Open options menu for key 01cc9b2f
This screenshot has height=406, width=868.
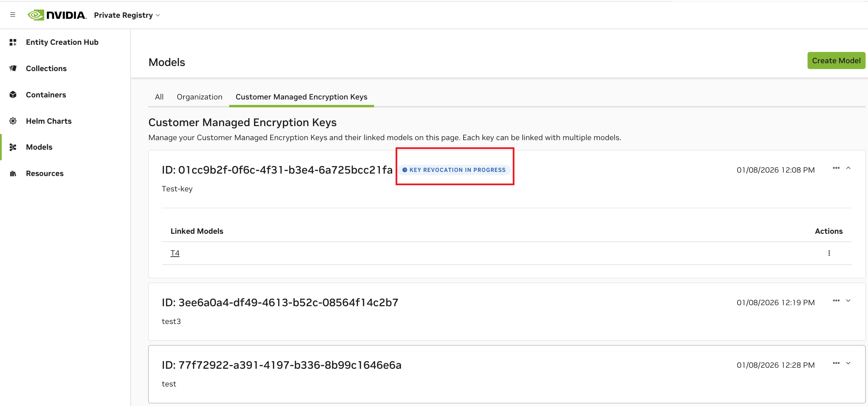[836, 168]
